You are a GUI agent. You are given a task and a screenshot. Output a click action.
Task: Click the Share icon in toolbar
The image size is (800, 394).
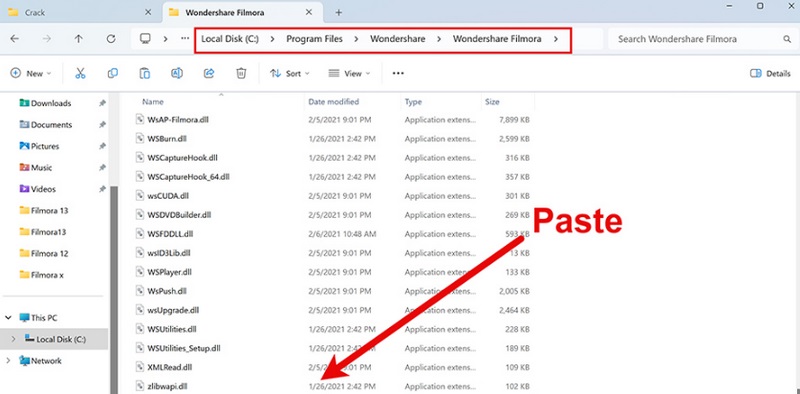209,73
